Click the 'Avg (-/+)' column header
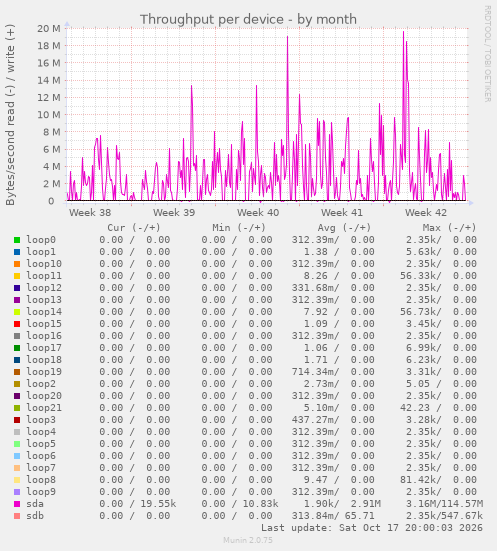 click(x=344, y=228)
